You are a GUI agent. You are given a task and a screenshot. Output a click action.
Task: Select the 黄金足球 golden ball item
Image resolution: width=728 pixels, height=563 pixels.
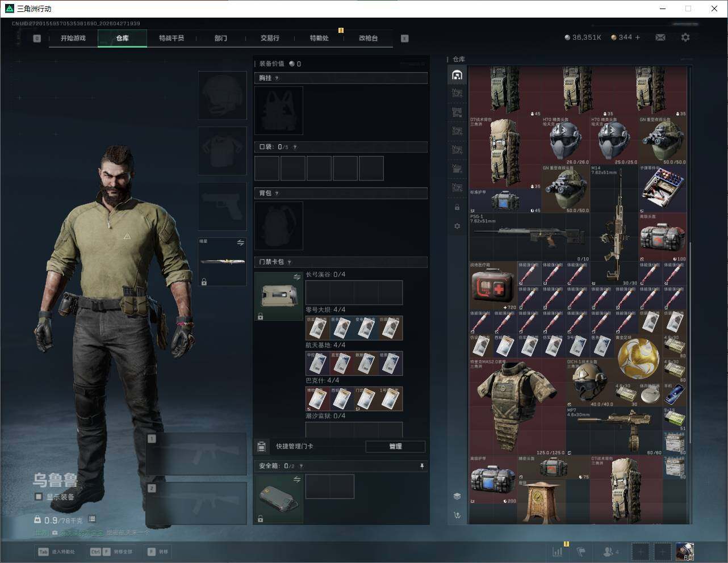pos(639,359)
